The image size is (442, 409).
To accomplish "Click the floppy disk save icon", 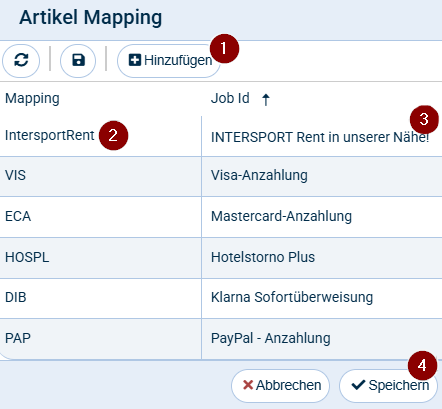I will (78, 61).
